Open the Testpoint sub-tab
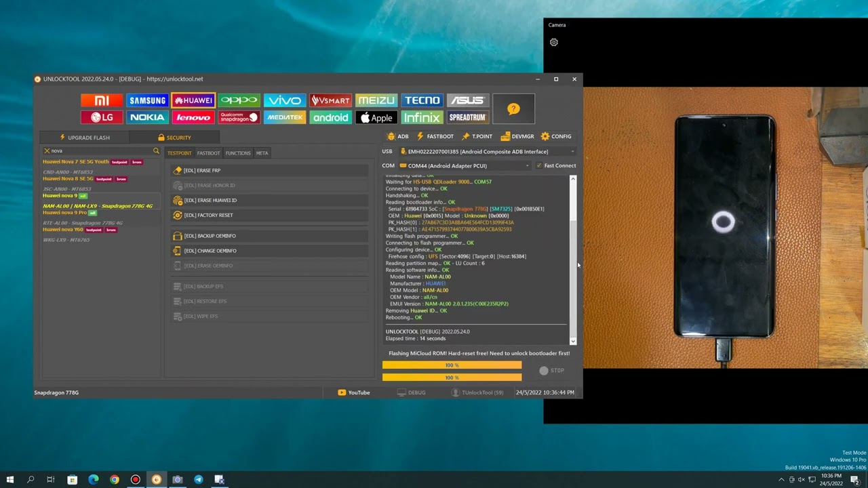 (x=180, y=153)
